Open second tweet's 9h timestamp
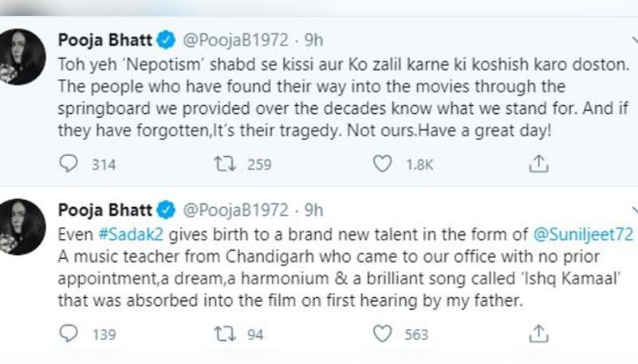The height and width of the screenshot is (364, 638). point(313,210)
